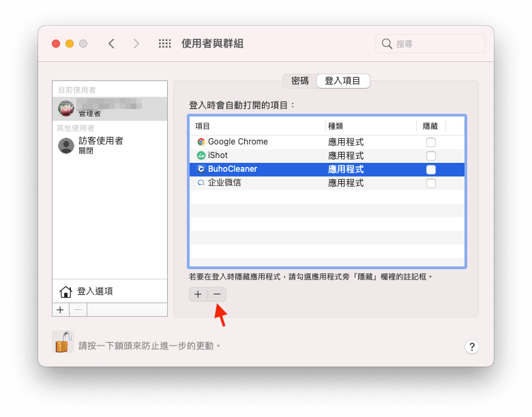
Task: Click the house icon beside 登入選項
Action: coord(66,292)
